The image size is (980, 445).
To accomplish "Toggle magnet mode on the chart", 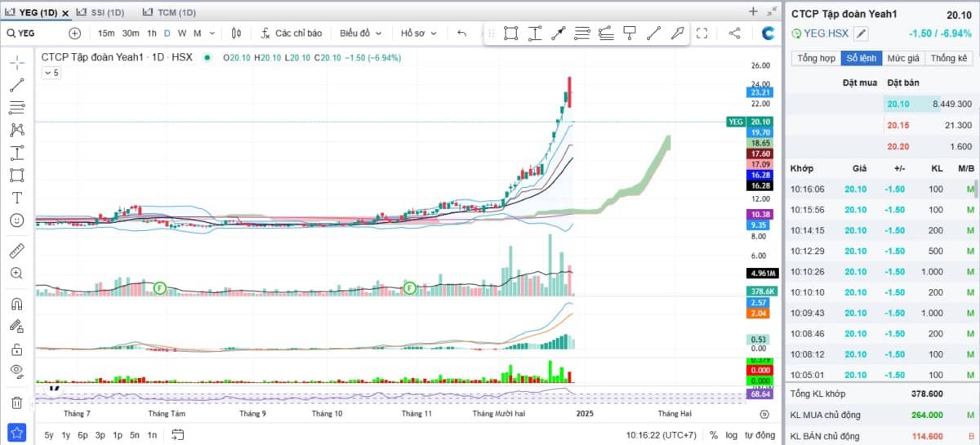I will pyautogui.click(x=16, y=305).
